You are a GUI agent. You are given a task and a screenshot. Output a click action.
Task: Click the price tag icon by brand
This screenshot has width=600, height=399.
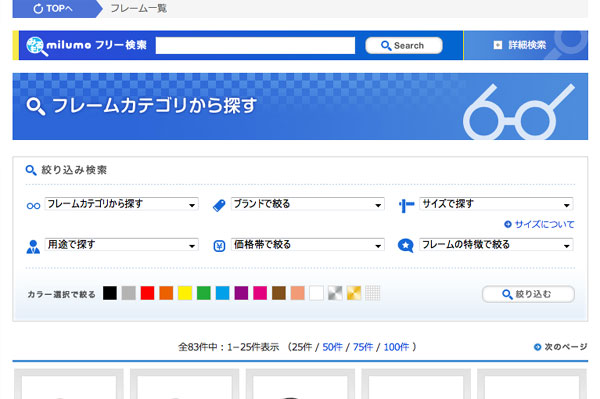219,205
